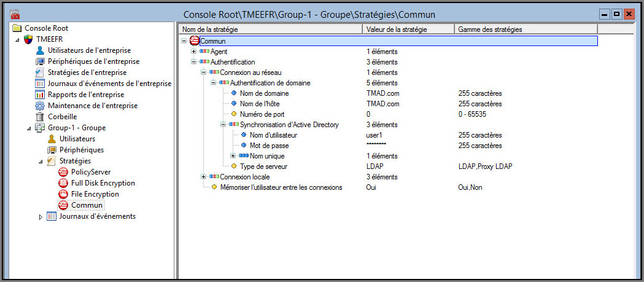Expand Journaux d'événements under Group-1
644x282 pixels.
point(41,216)
